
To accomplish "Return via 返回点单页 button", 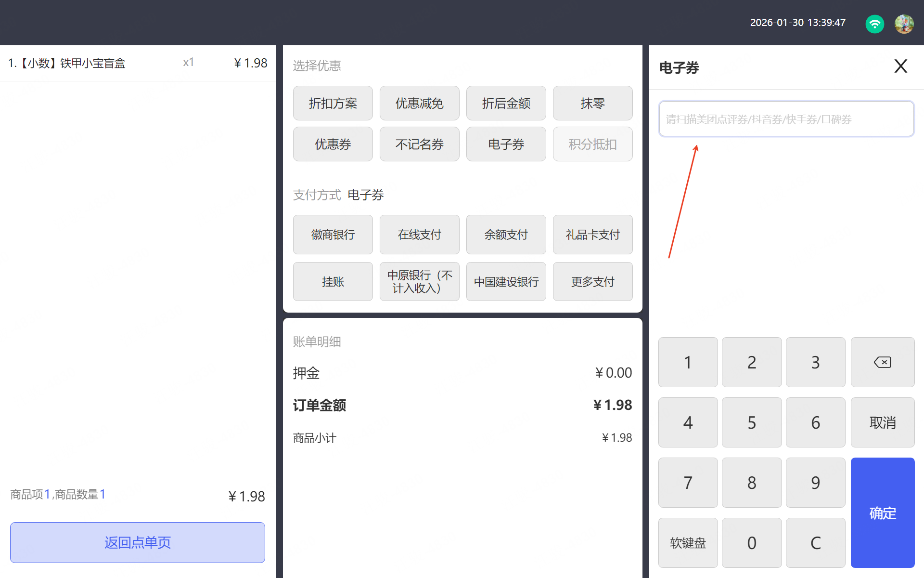I will [x=138, y=542].
